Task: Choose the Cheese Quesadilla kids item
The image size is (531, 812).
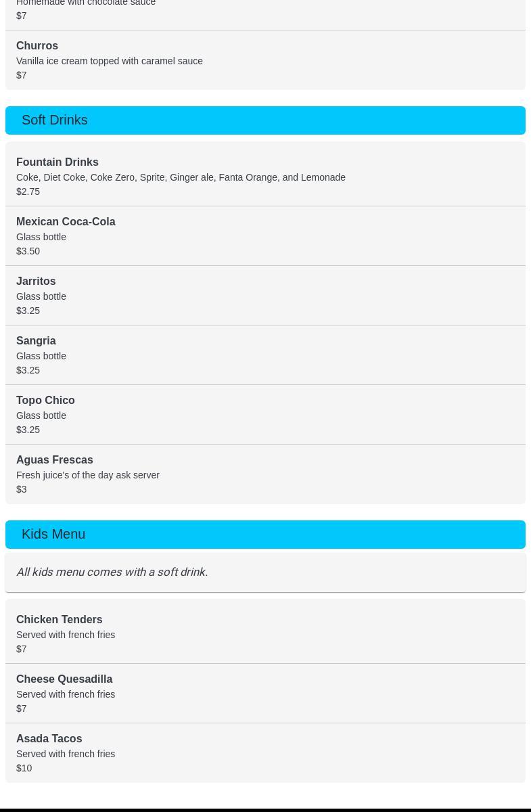Action: pyautogui.click(x=64, y=679)
